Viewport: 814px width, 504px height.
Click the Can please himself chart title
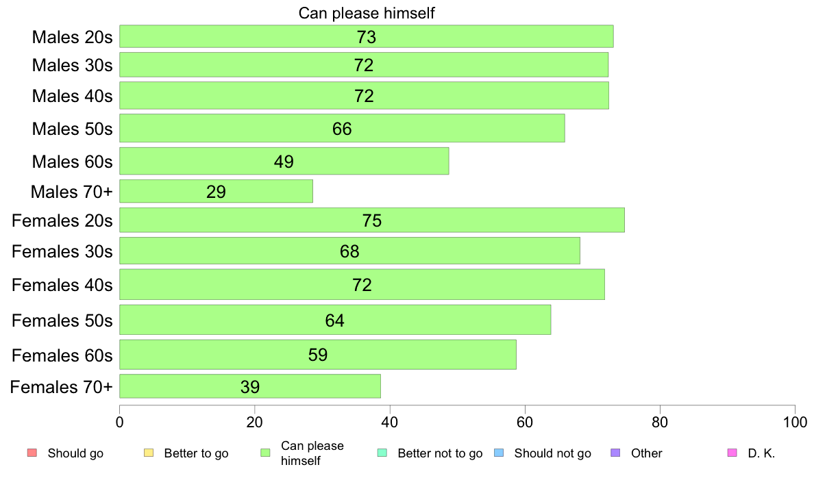(x=367, y=13)
